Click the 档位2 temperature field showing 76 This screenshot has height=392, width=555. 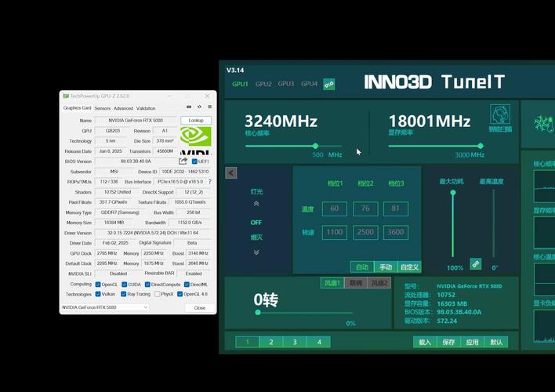point(365,209)
